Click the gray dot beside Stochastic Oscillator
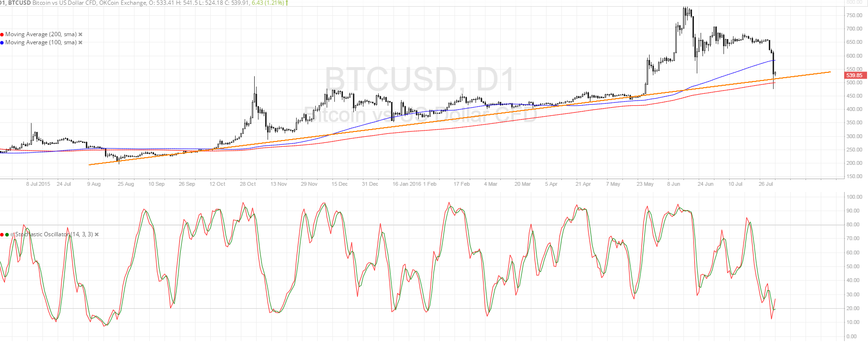This screenshot has width=868, height=342. click(x=12, y=234)
